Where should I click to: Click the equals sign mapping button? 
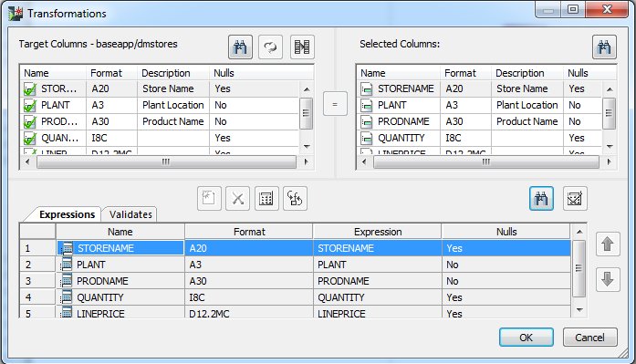pyautogui.click(x=335, y=104)
